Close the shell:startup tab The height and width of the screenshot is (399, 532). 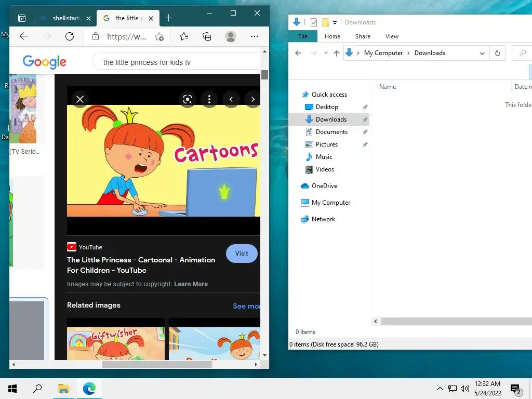88,18
